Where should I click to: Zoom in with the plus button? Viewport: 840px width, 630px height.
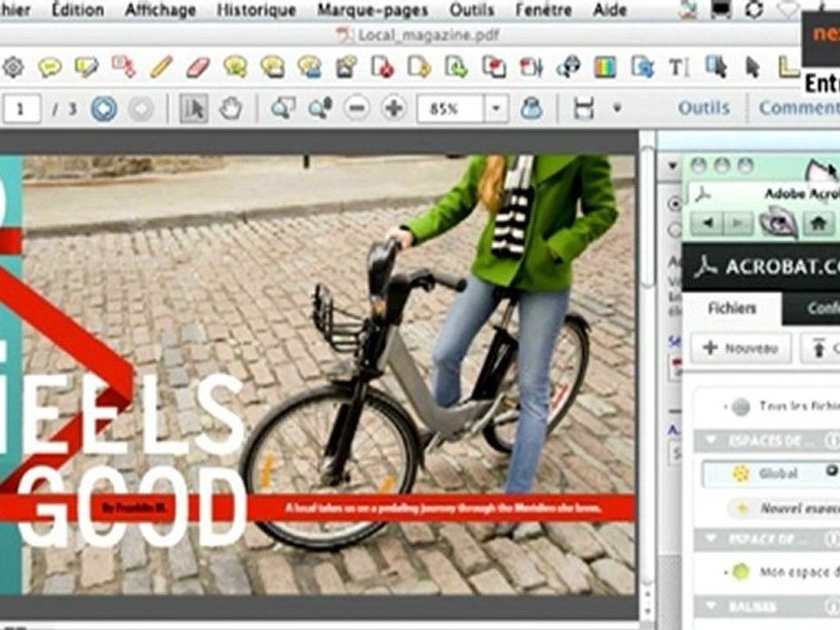pos(394,108)
